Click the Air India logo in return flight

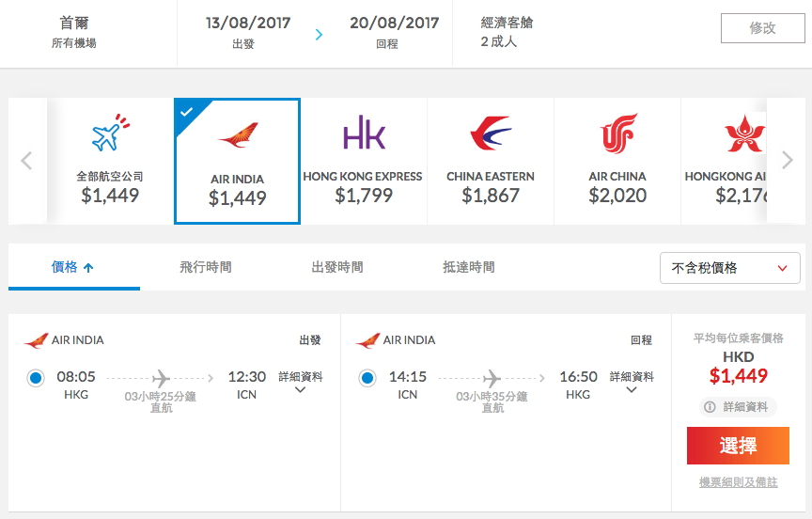367,340
